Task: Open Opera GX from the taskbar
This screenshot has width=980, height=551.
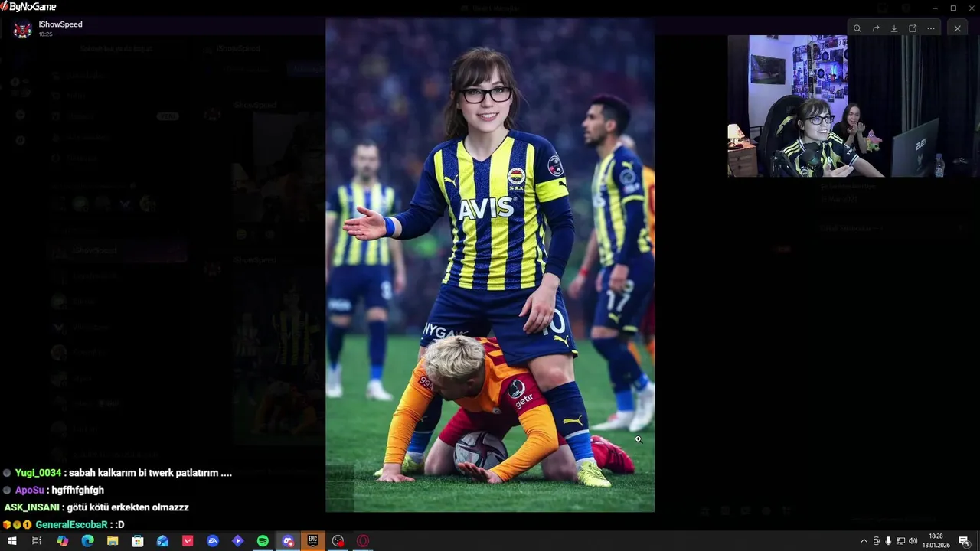Action: pos(363,541)
